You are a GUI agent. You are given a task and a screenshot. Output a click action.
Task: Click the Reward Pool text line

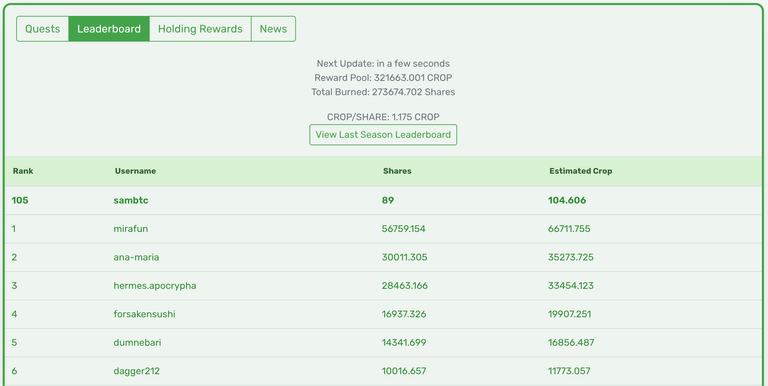tap(383, 77)
